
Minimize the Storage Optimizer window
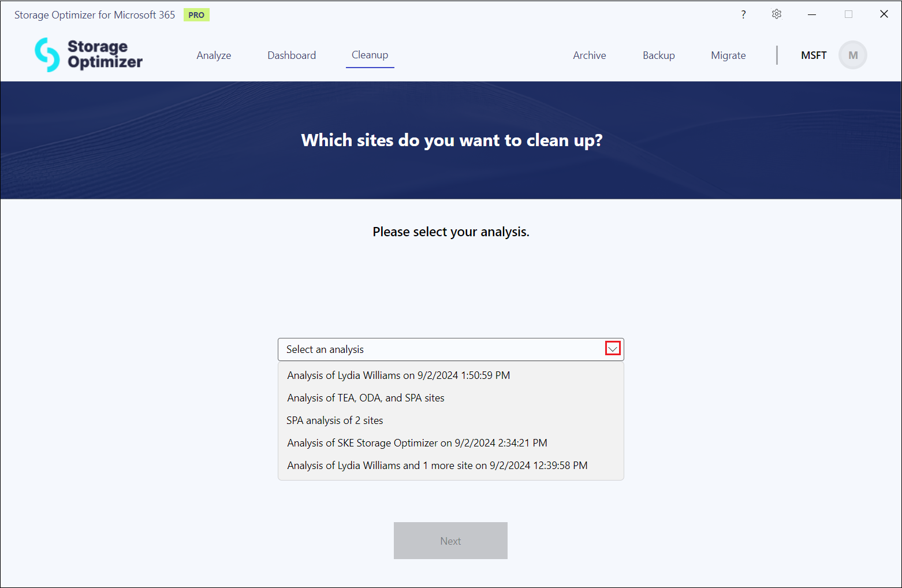click(x=812, y=14)
